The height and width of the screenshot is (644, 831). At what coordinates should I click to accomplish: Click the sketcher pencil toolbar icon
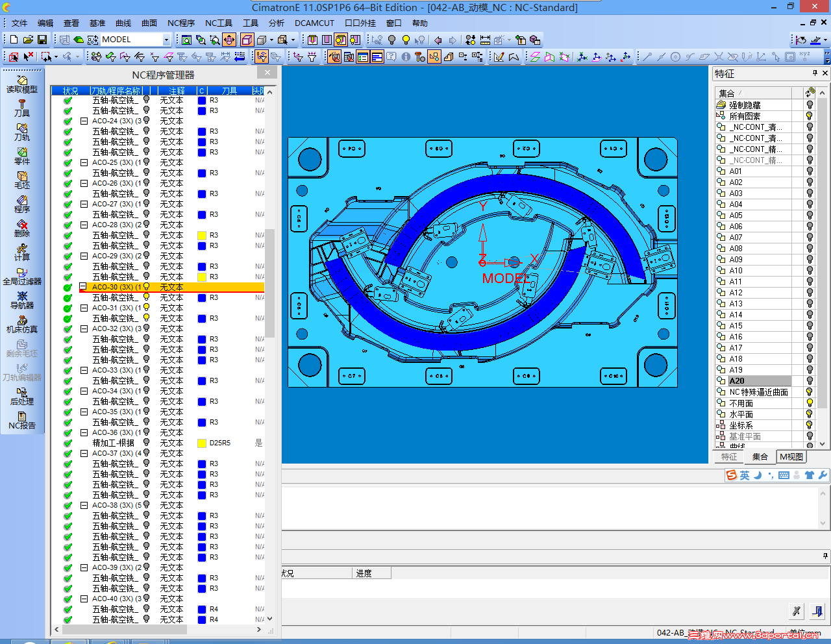(499, 57)
